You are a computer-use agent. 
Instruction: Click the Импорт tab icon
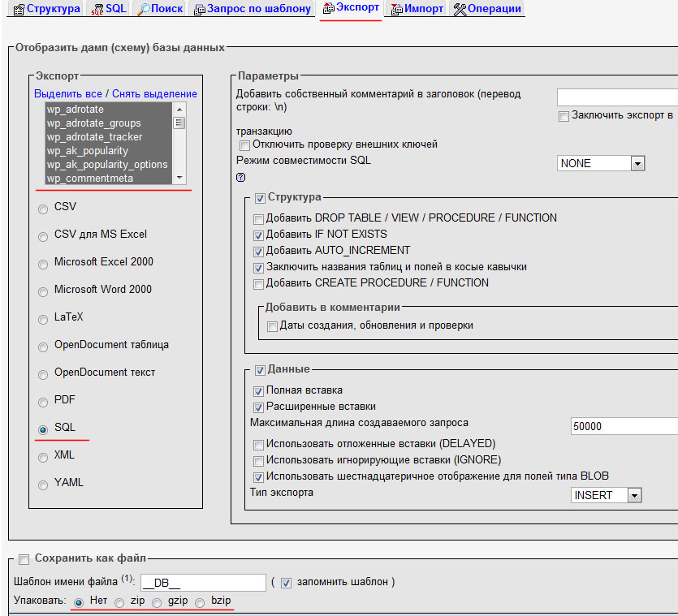(396, 10)
